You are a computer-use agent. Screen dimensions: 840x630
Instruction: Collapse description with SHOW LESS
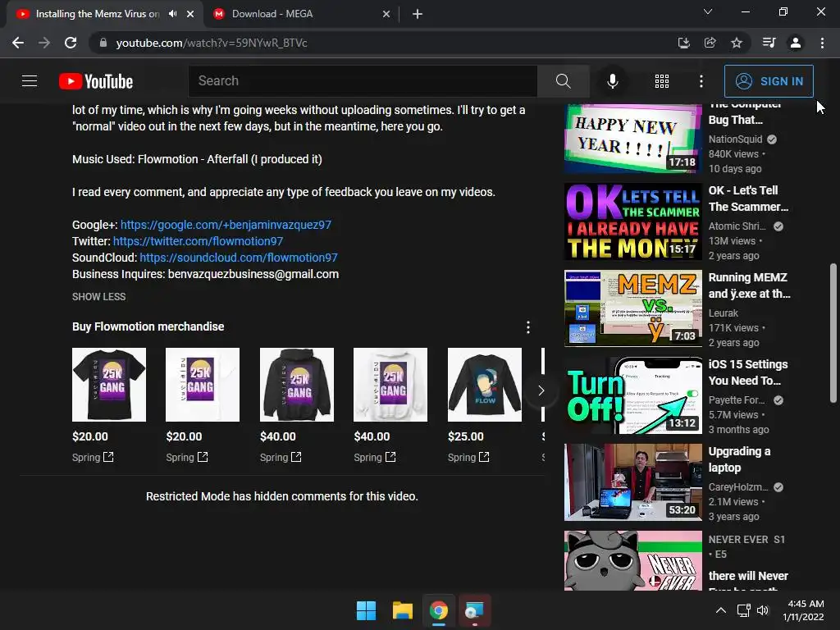[99, 297]
